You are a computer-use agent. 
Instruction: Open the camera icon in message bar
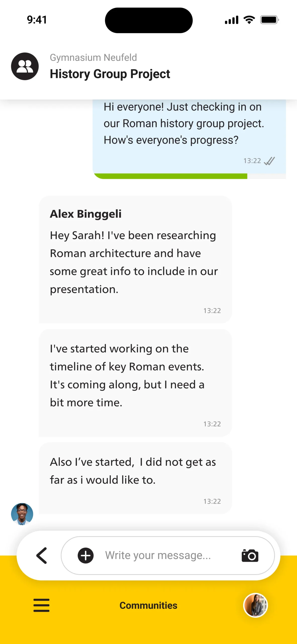pyautogui.click(x=250, y=555)
